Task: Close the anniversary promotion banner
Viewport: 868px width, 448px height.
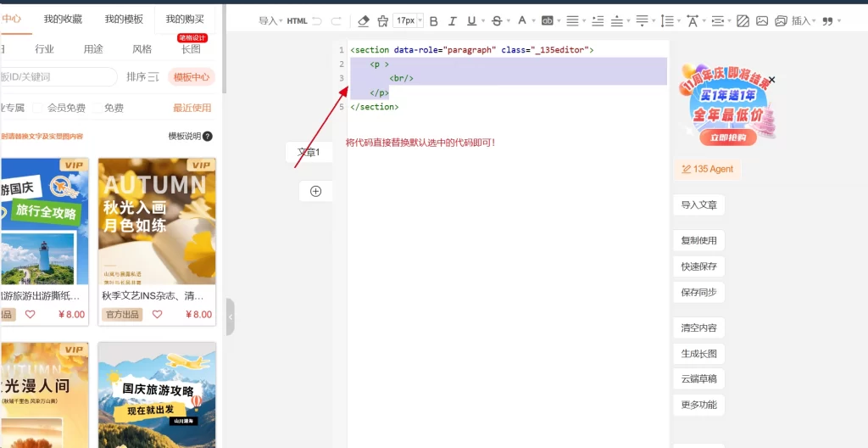Action: point(771,80)
